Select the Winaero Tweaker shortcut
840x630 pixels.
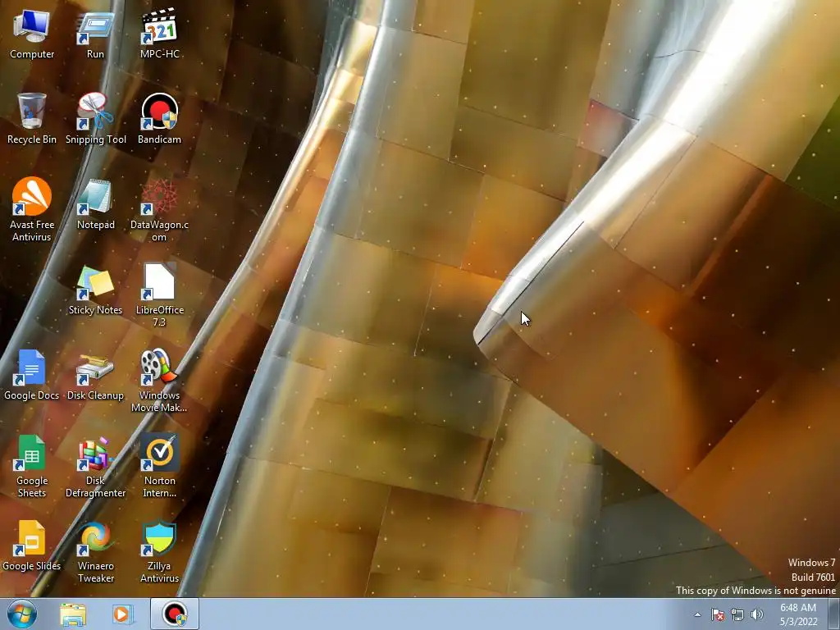click(x=95, y=552)
